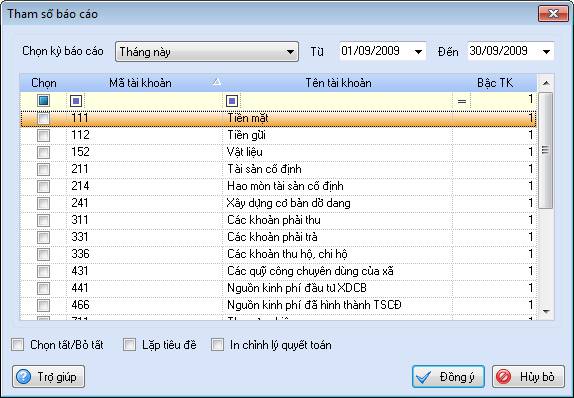Sort by the Tên tài khoản column header
The width and height of the screenshot is (574, 398).
338,83
